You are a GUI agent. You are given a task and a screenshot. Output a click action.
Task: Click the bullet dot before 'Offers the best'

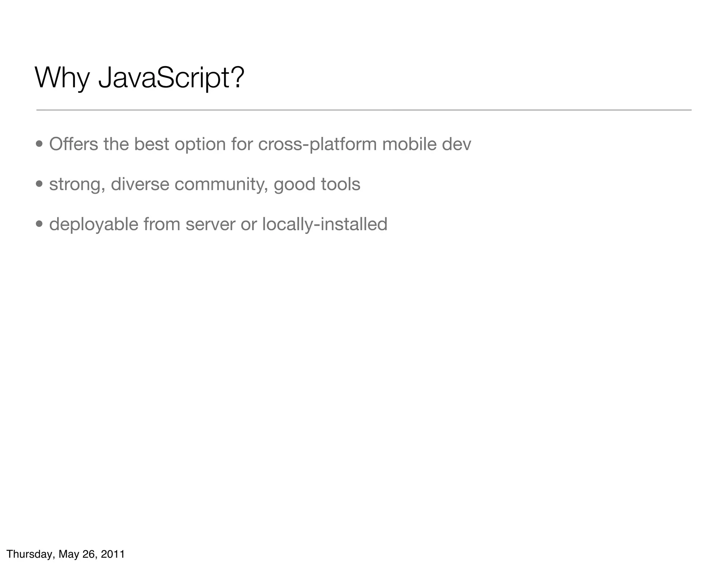pyautogui.click(x=39, y=144)
